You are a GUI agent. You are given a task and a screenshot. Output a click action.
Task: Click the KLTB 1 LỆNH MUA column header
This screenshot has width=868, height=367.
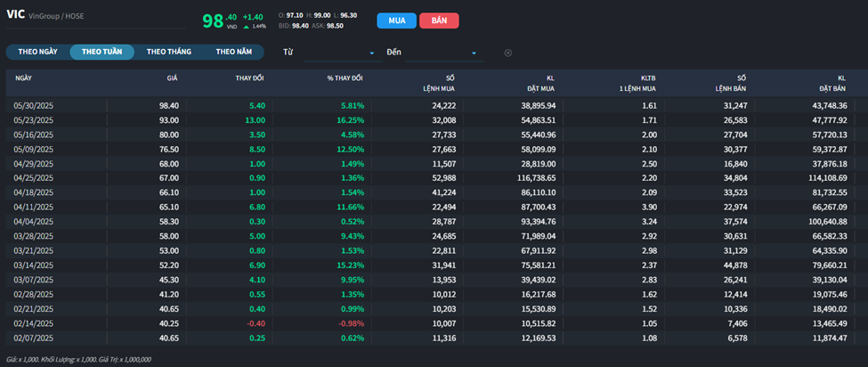coord(637,83)
